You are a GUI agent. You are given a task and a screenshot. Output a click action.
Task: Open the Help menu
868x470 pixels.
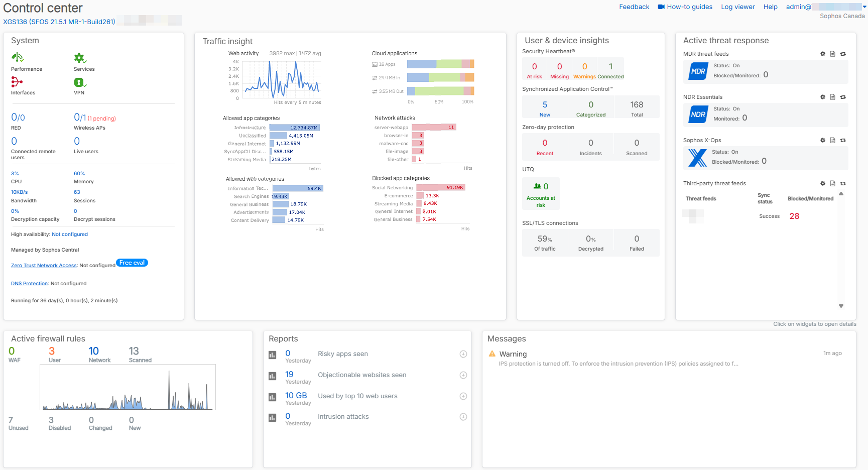pyautogui.click(x=771, y=7)
